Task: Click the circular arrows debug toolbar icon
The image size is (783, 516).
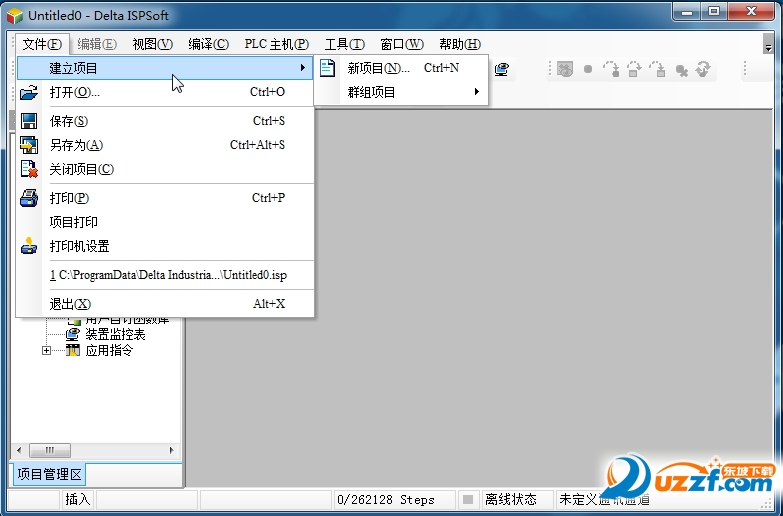Action: (703, 69)
